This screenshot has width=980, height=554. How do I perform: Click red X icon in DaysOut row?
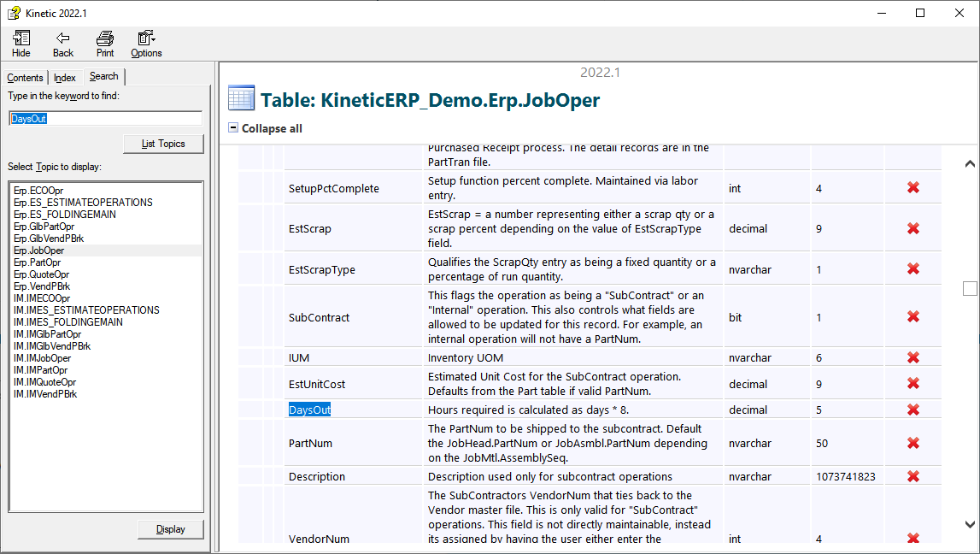[x=913, y=410]
